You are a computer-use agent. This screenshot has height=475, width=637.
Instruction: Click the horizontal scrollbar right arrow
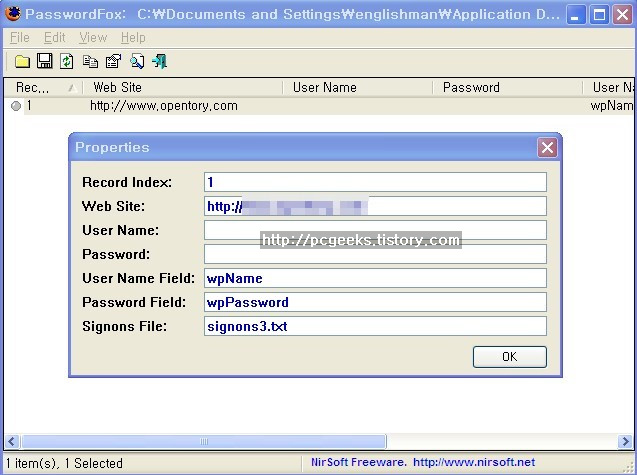point(625,441)
